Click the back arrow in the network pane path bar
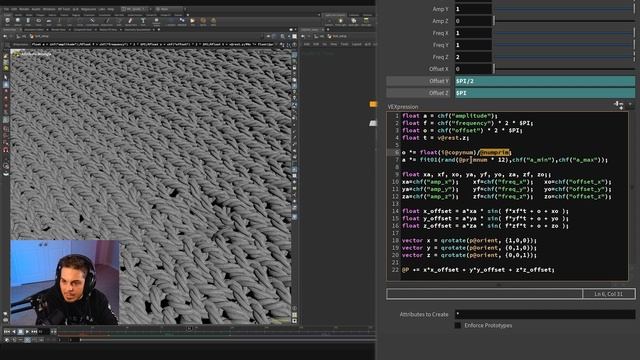 pyautogui.click(x=303, y=36)
